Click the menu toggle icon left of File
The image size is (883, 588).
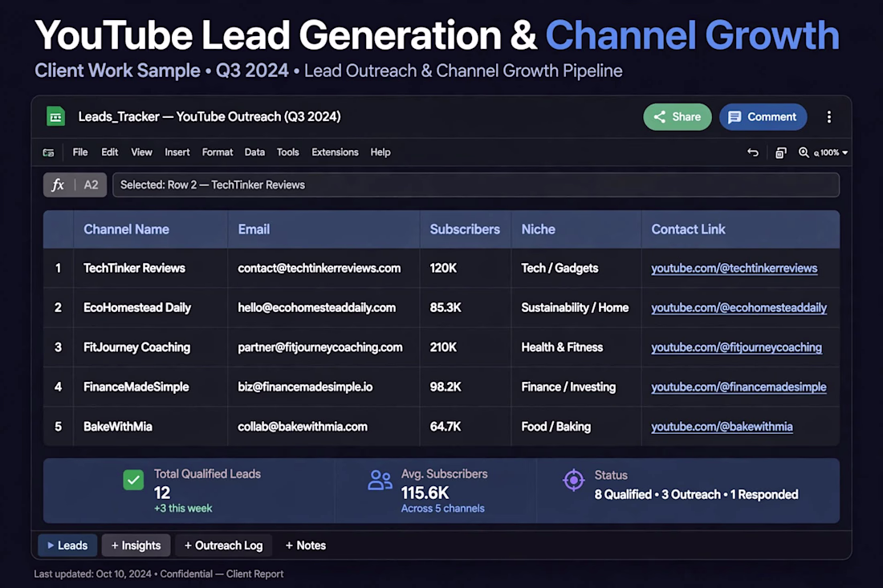click(x=48, y=152)
